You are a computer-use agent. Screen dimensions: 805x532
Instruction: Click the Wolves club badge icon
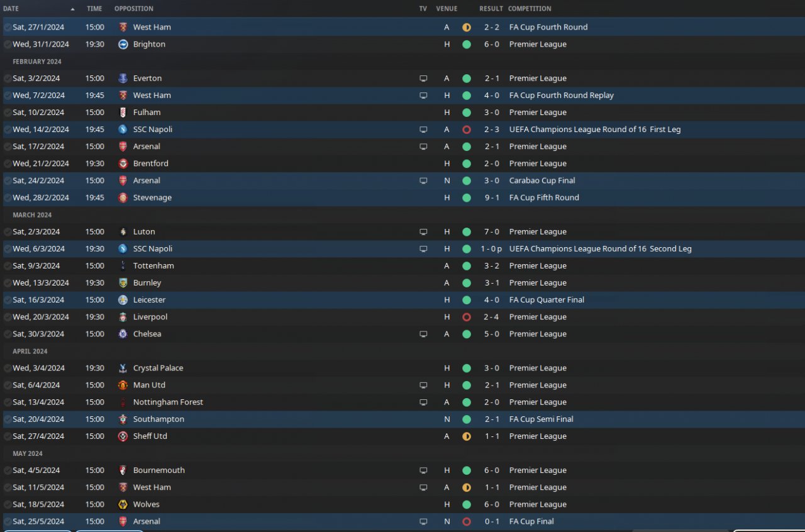point(123,504)
